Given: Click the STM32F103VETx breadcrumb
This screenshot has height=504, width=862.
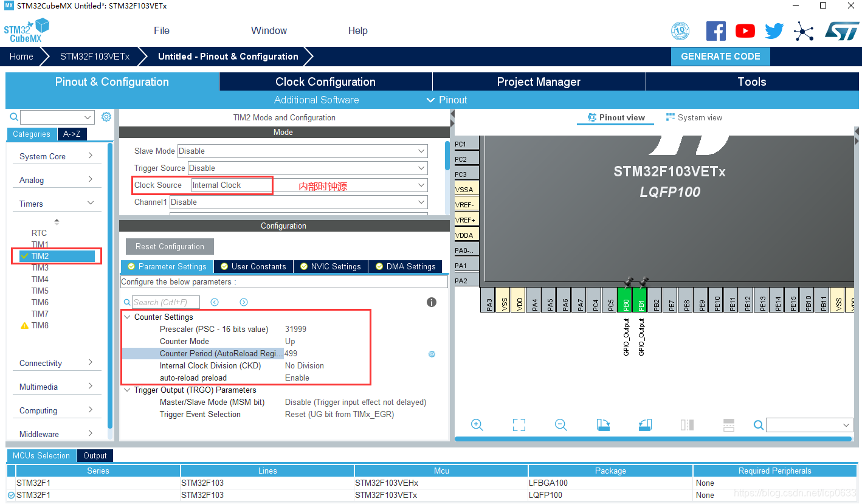Looking at the screenshot, I should click(x=95, y=56).
